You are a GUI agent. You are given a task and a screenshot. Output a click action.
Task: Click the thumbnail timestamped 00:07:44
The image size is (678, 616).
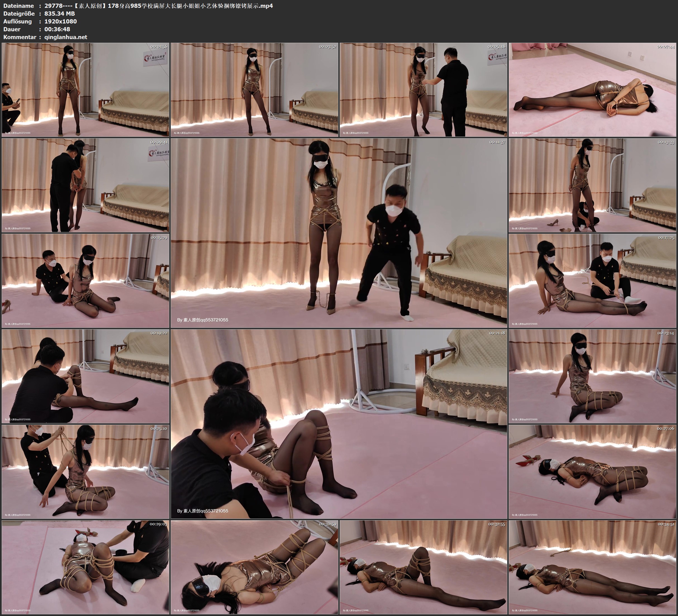click(593, 89)
